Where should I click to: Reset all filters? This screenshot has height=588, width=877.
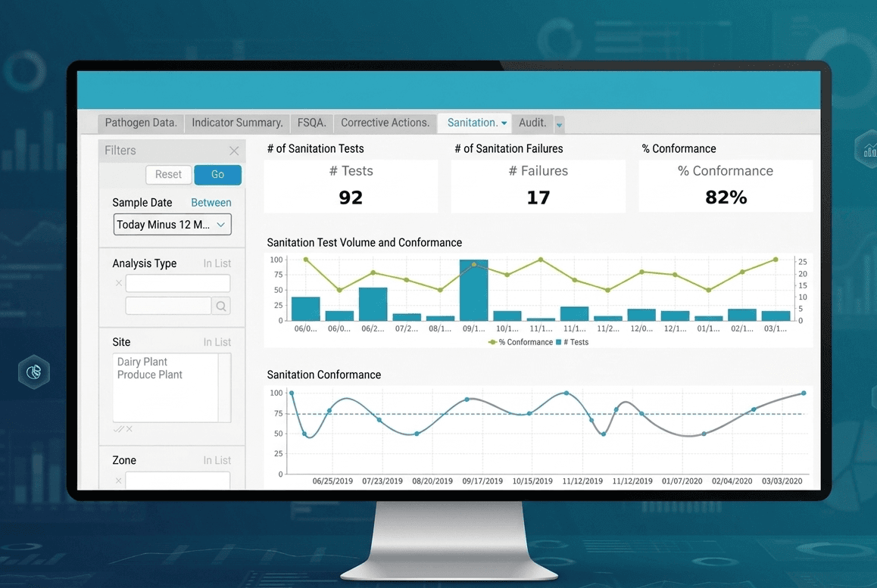coord(168,175)
